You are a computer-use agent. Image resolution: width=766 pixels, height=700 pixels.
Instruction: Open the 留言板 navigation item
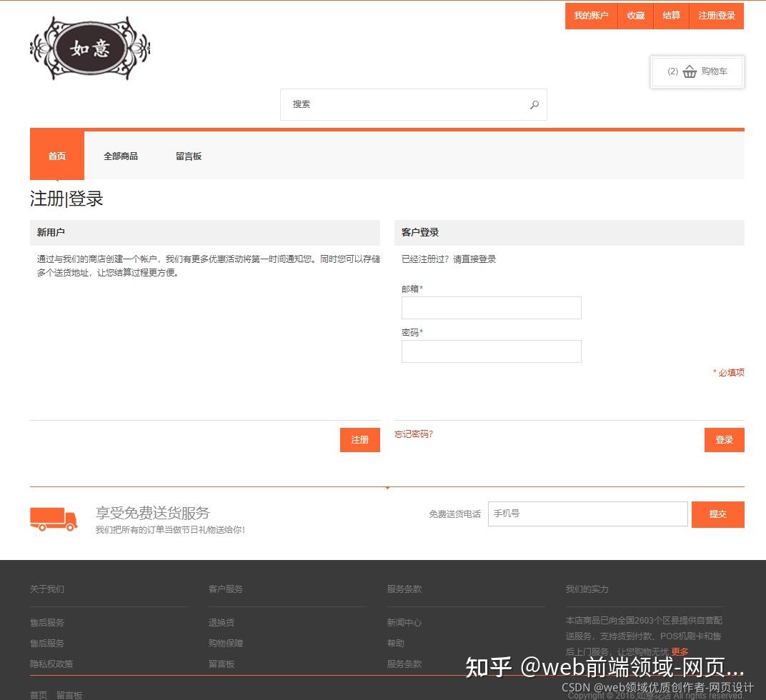tap(188, 156)
